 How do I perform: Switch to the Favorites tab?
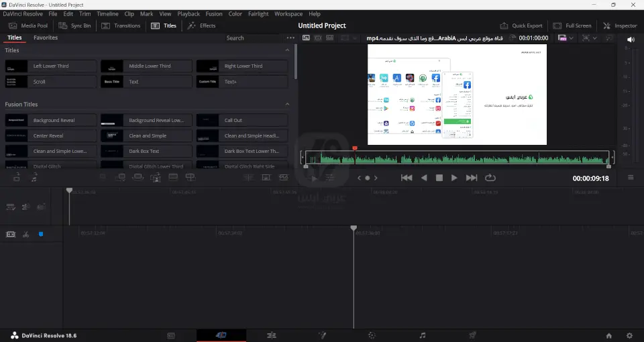46,38
